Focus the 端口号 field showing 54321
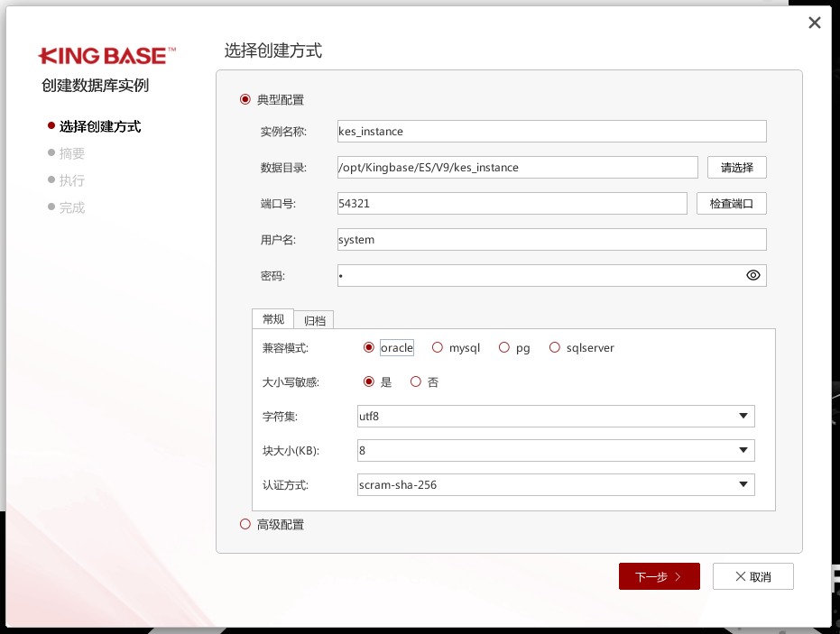The height and width of the screenshot is (634, 840). 512,204
